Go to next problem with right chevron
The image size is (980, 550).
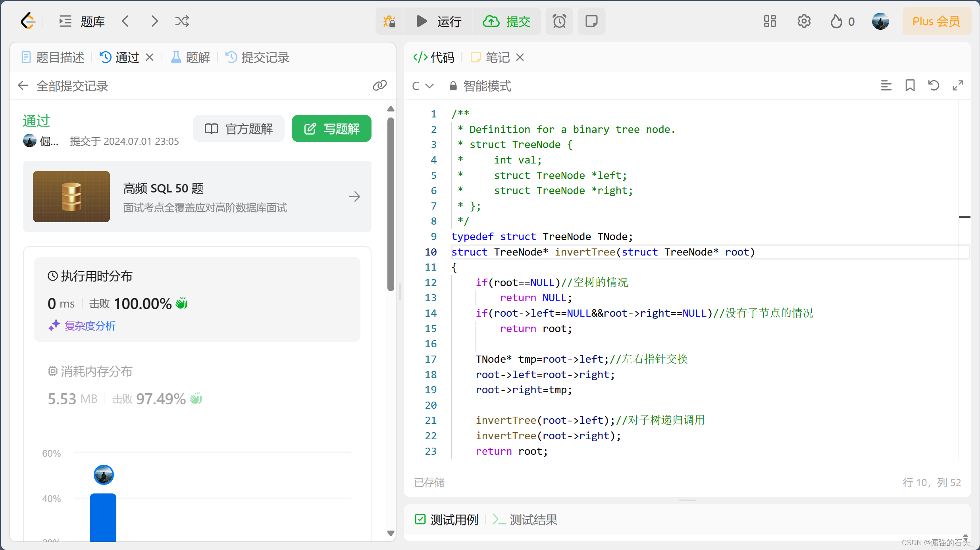(x=154, y=21)
